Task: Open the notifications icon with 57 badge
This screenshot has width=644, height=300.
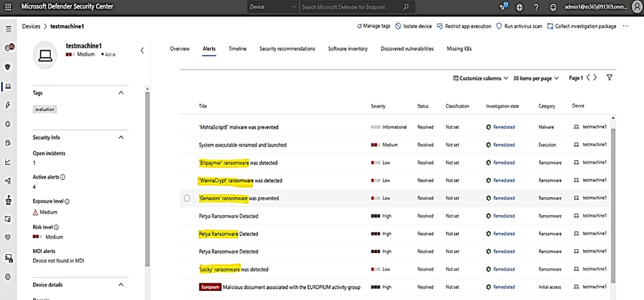Action: (x=503, y=6)
